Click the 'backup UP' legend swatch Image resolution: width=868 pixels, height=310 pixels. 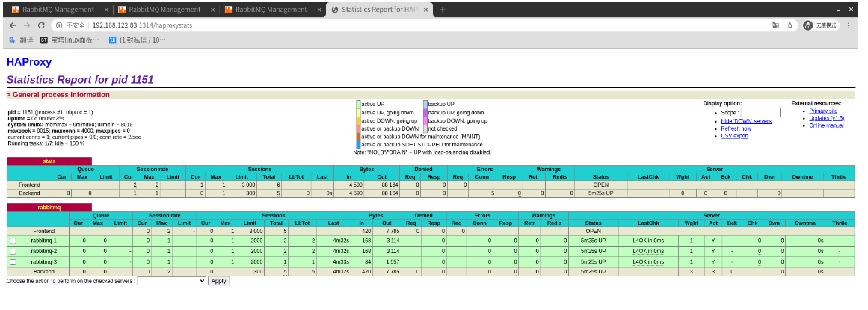click(425, 104)
